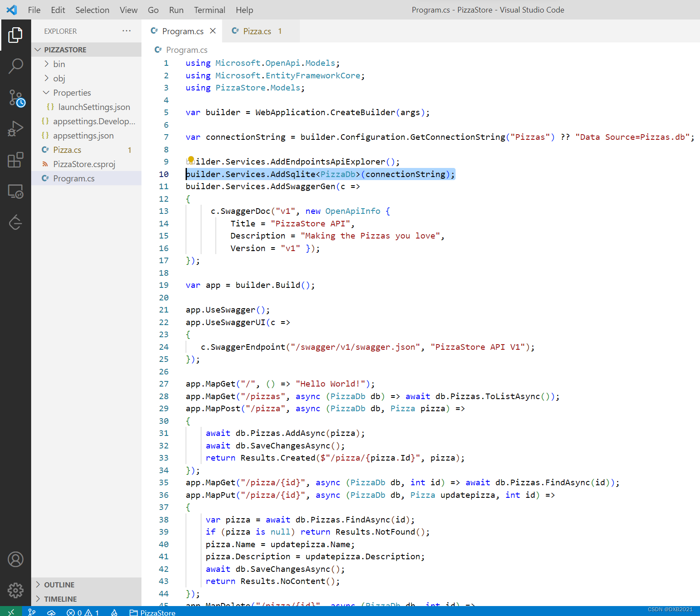Click the PizzaStore project status bar item
Image resolution: width=700 pixels, height=616 pixels.
(x=153, y=612)
